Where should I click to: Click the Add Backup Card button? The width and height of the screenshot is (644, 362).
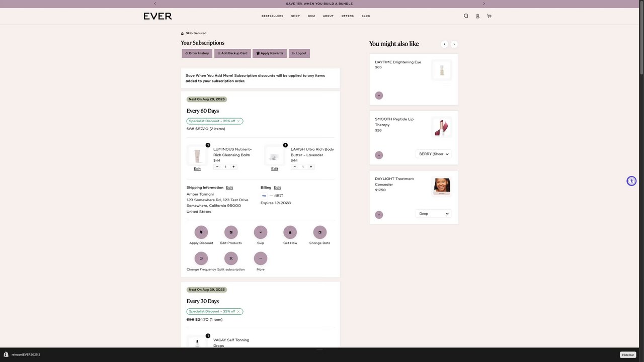(x=232, y=53)
